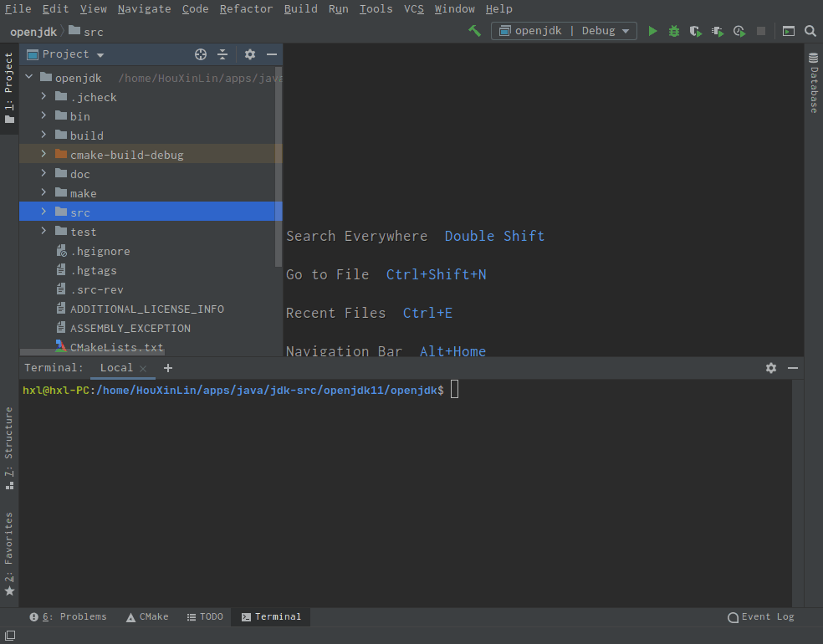This screenshot has height=644, width=823.
Task: Expand the test folder
Action: [43, 232]
